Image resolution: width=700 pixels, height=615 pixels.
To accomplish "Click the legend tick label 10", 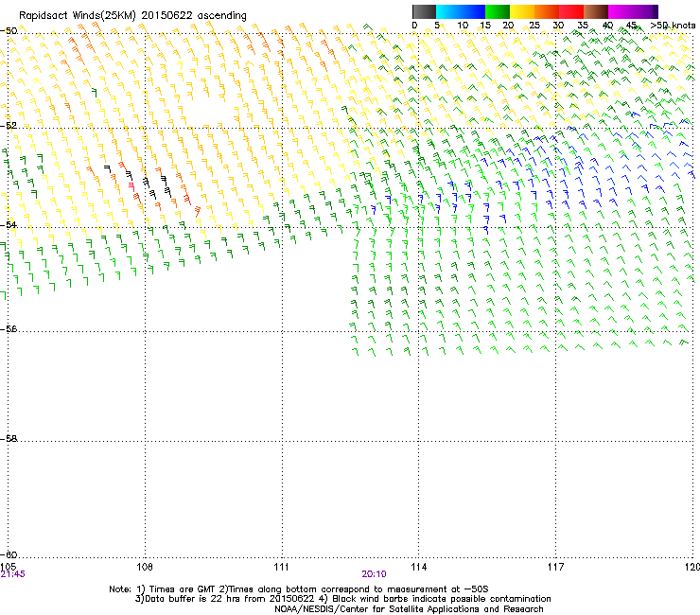I will point(463,26).
